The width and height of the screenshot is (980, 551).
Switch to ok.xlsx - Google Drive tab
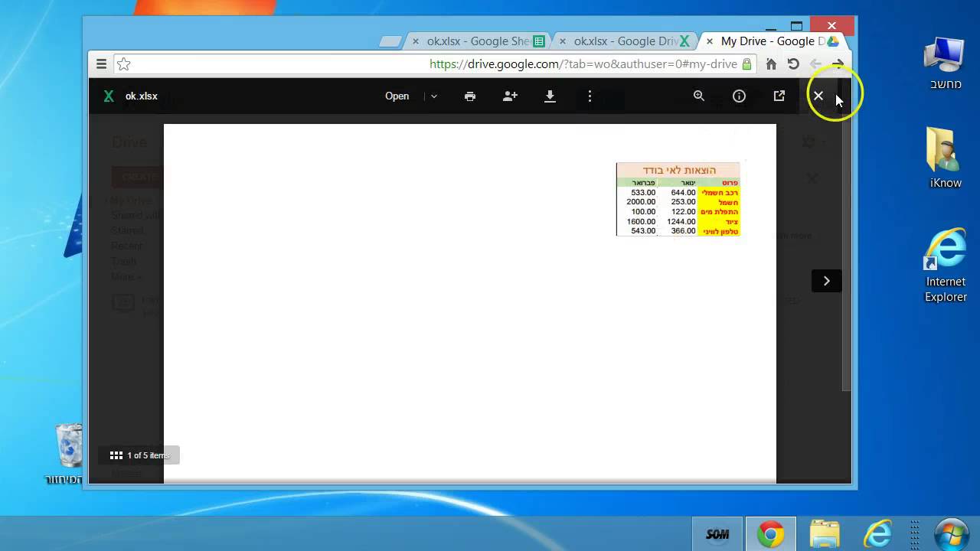point(625,41)
